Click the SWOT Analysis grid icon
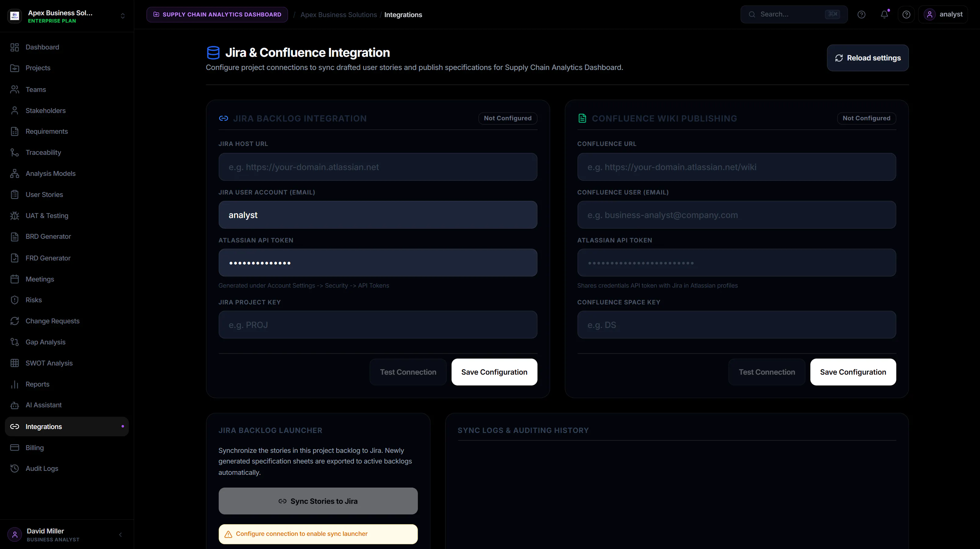Screen dimensions: 980x549 pyautogui.click(x=14, y=363)
